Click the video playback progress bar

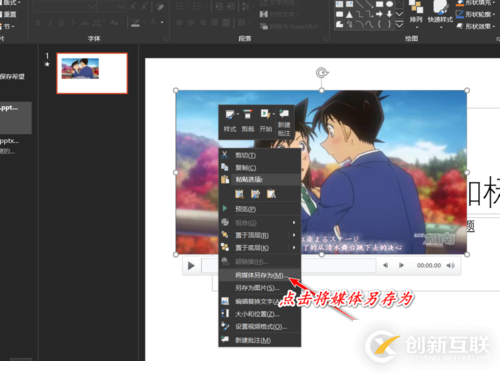(x=338, y=266)
